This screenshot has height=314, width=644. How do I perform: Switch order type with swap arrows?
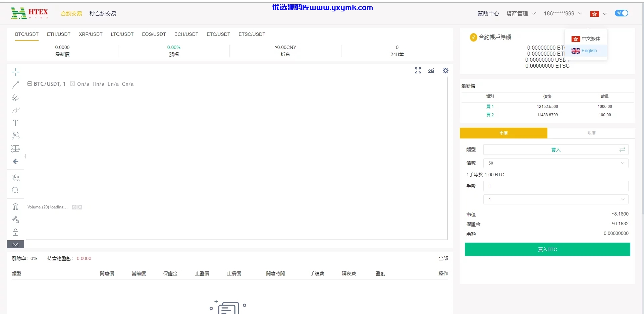(622, 149)
